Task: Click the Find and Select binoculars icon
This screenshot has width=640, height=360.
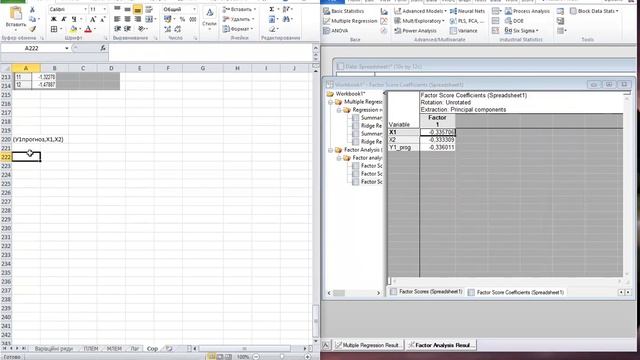Action: pos(286,19)
